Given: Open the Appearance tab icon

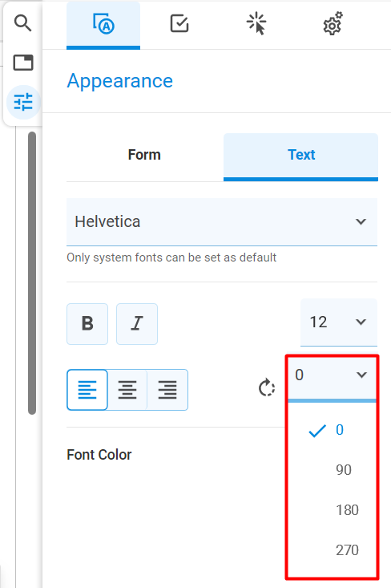Looking at the screenshot, I should click(103, 24).
